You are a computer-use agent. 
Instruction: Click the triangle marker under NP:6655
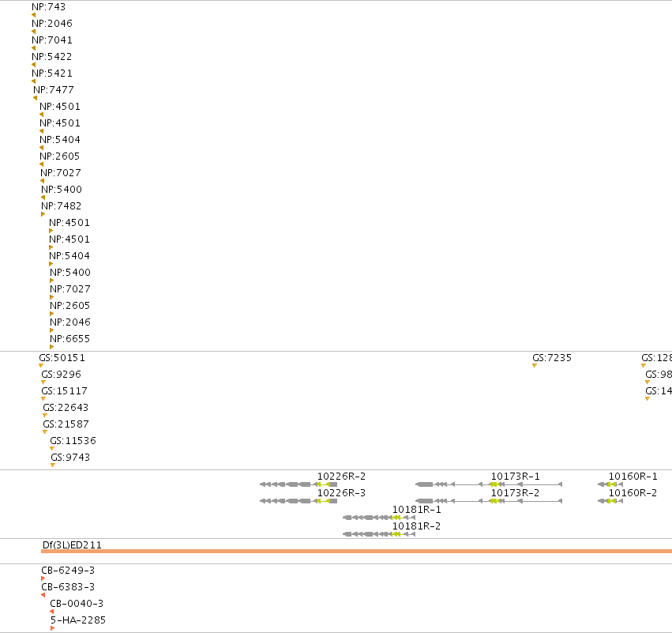pos(51,347)
